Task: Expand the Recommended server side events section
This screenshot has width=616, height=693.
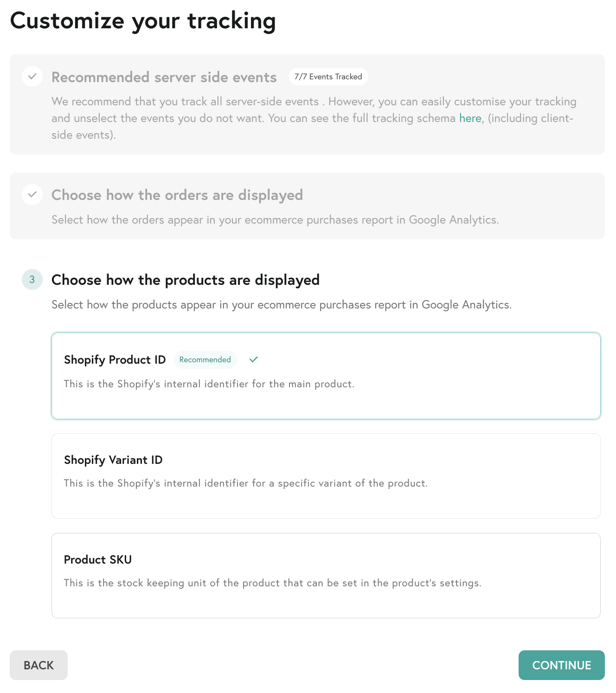Action: [x=164, y=77]
